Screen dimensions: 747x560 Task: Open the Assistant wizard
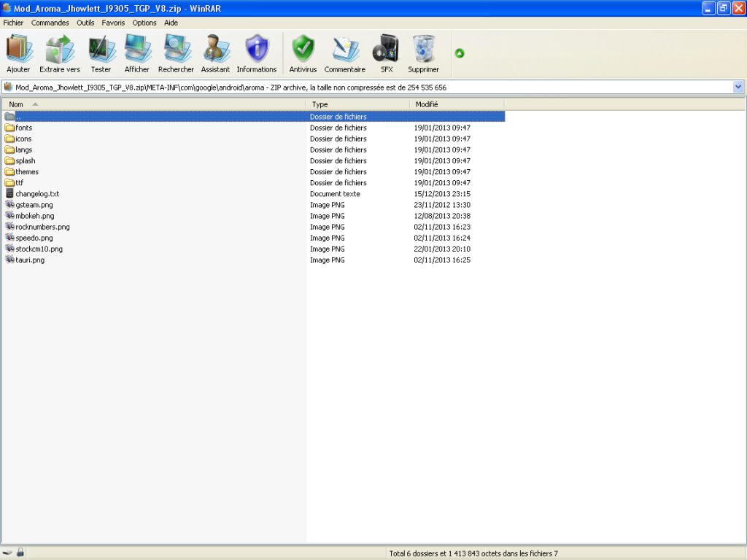(x=215, y=53)
